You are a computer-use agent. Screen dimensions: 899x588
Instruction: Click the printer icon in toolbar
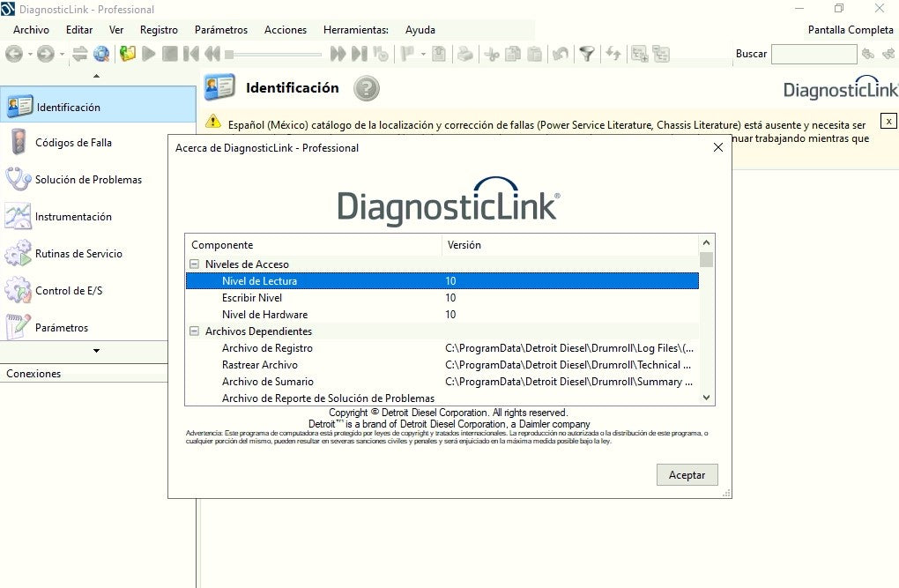pyautogui.click(x=465, y=54)
